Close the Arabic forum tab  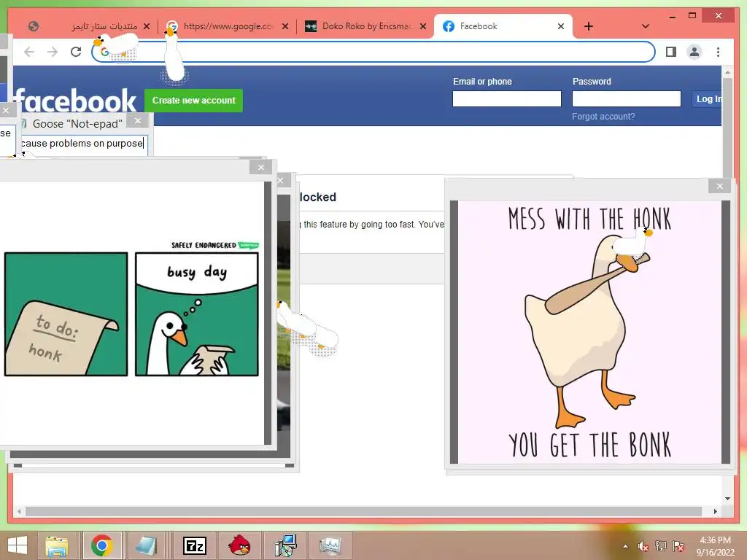147,26
